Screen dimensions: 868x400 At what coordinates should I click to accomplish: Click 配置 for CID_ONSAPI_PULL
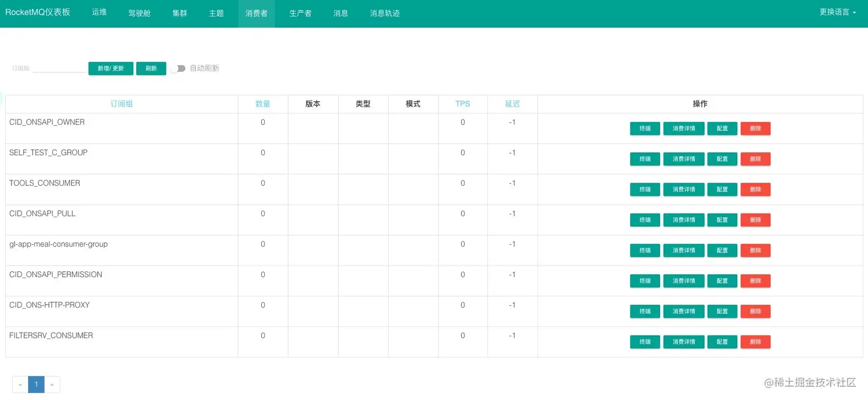722,220
